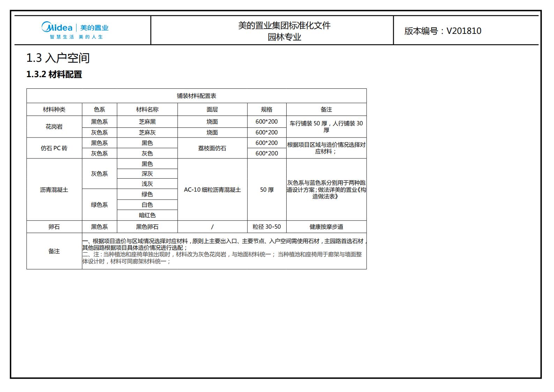Click the note about 灰色系与蓝色系 running tracks
554x392 pixels.
[x=326, y=190]
